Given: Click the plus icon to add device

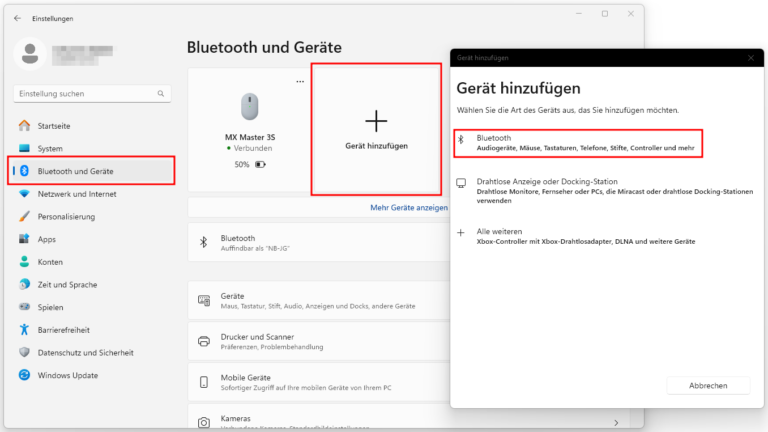Looking at the screenshot, I should [375, 122].
